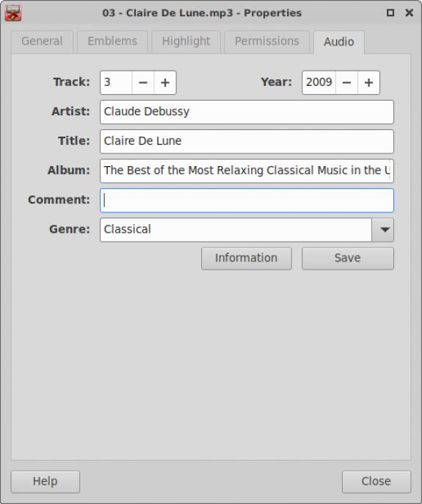Screen dimensions: 422x504
Task: Close the window via title bar X
Action: pyautogui.click(x=409, y=13)
